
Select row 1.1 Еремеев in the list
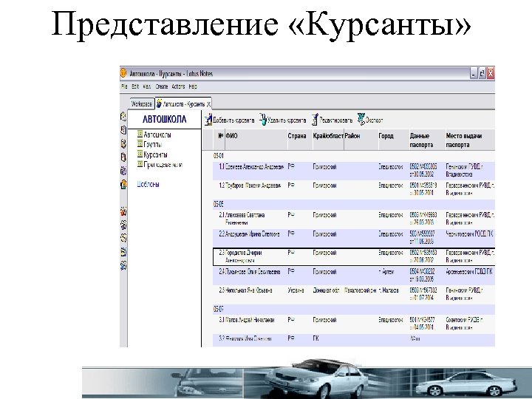(x=353, y=171)
